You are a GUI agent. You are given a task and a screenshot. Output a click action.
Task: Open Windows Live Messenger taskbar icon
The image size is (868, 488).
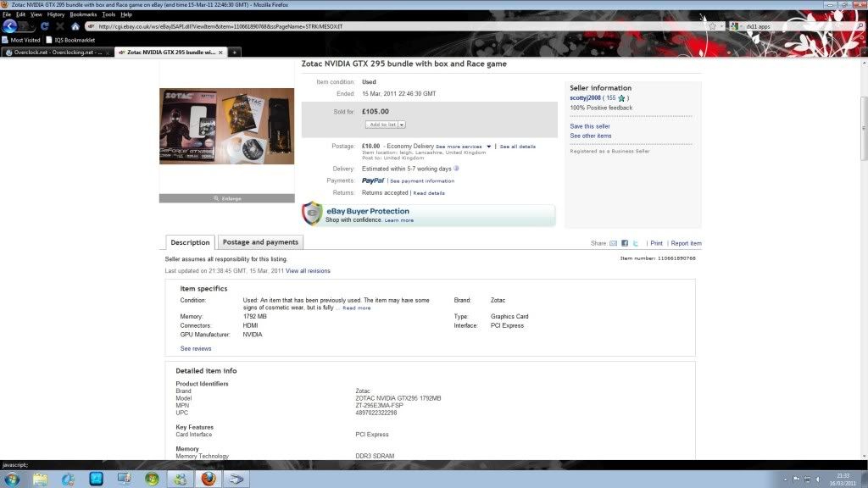(180, 480)
